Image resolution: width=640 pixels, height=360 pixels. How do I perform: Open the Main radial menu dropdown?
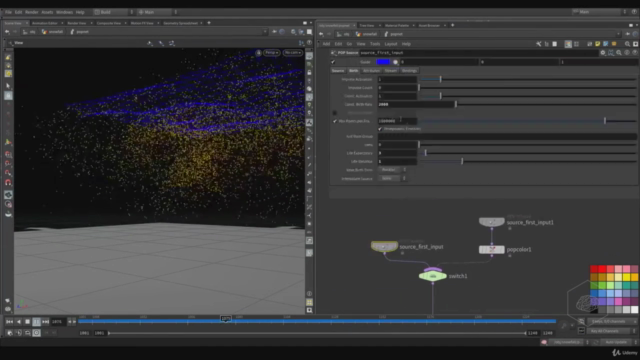pos(157,12)
